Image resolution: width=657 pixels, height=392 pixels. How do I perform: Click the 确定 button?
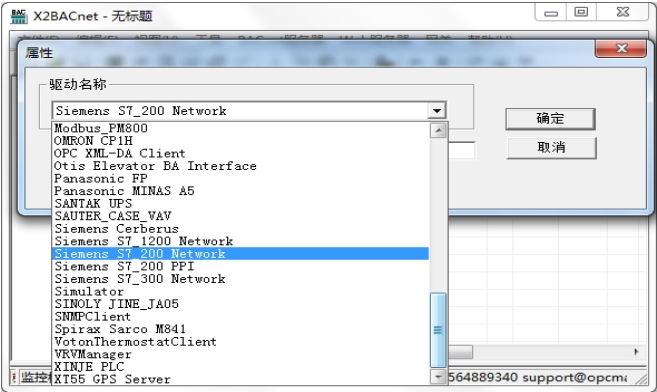coord(550,119)
